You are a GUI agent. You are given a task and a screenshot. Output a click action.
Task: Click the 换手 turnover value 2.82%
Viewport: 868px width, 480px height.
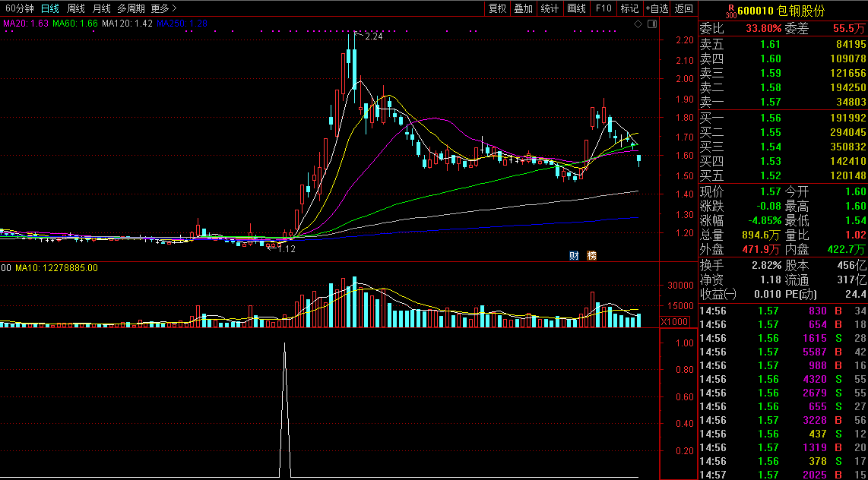click(767, 265)
